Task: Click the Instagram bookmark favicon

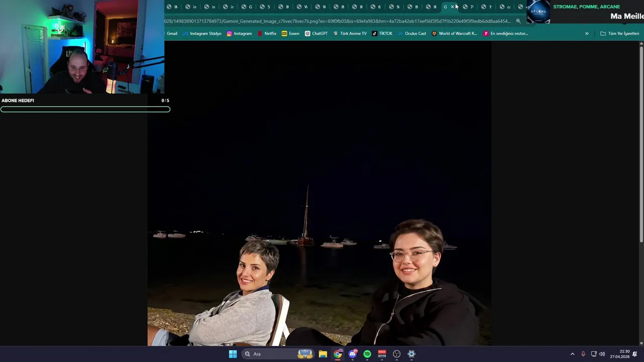Action: click(229, 34)
